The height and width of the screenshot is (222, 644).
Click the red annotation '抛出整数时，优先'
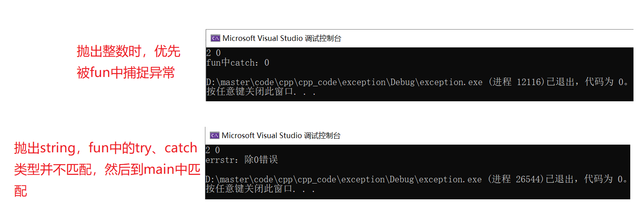click(129, 51)
